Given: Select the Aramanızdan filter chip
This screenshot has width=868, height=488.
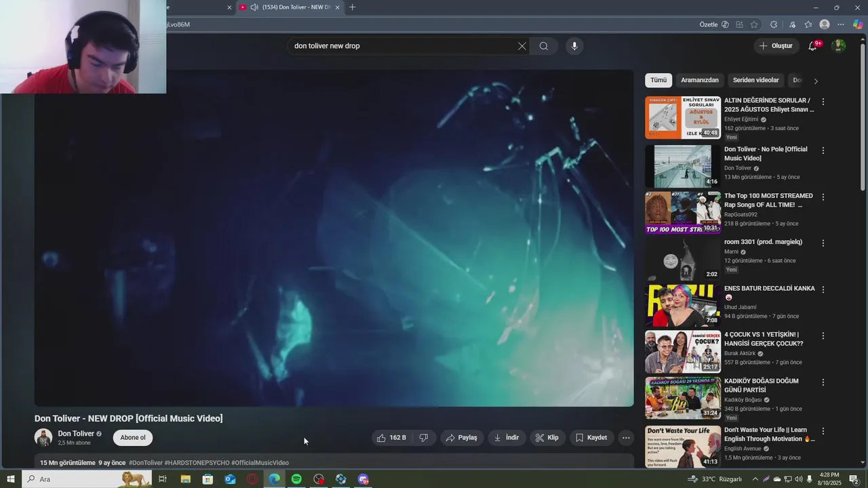Looking at the screenshot, I should point(699,80).
